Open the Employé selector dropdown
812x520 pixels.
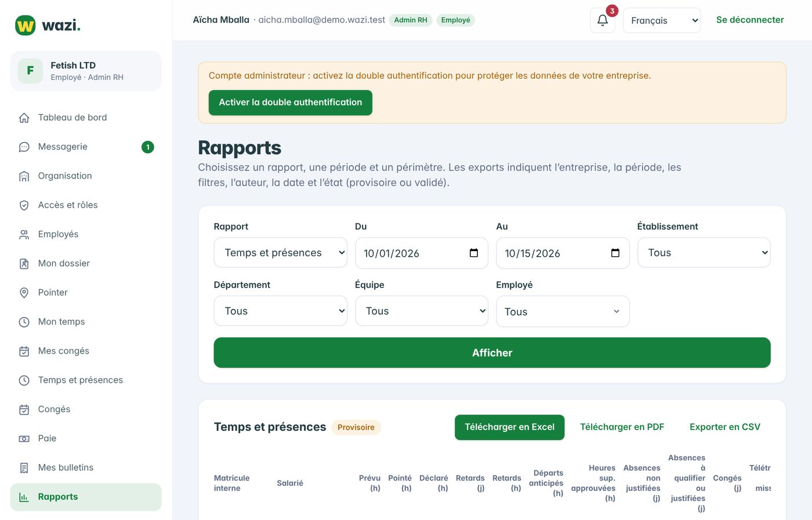point(563,311)
